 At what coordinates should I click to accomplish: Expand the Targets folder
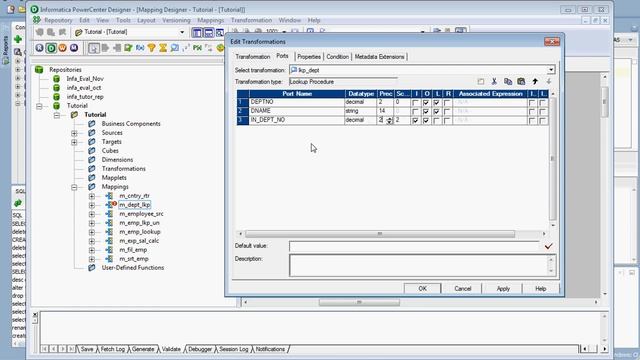click(x=74, y=142)
